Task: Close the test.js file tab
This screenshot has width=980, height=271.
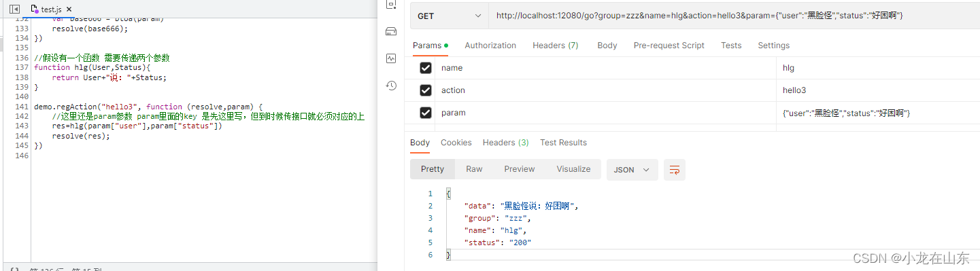Action: click(69, 9)
